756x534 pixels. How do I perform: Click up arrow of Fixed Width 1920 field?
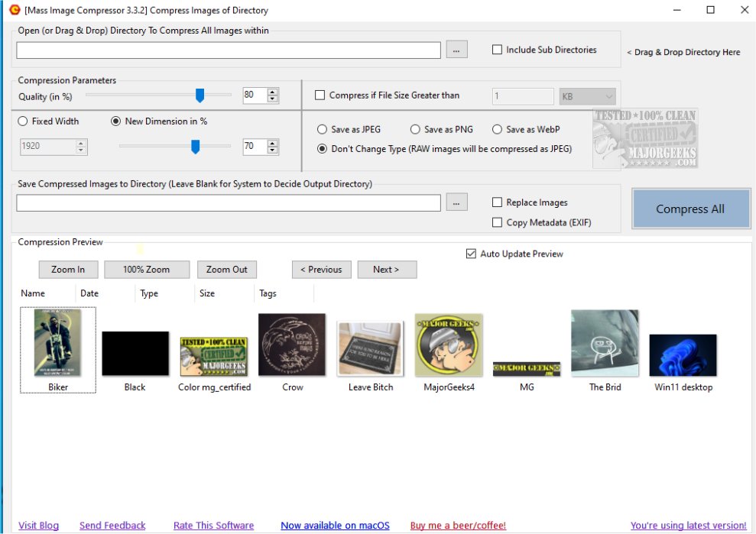coord(81,143)
